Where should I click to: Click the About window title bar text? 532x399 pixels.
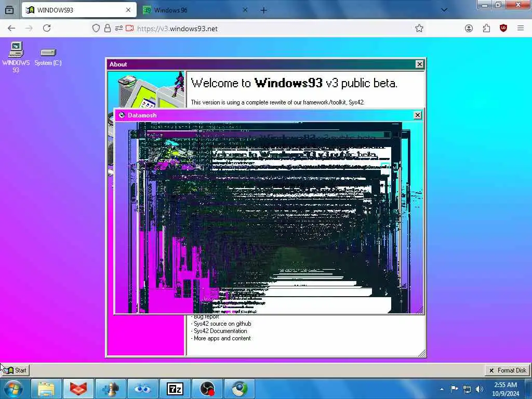(x=118, y=64)
